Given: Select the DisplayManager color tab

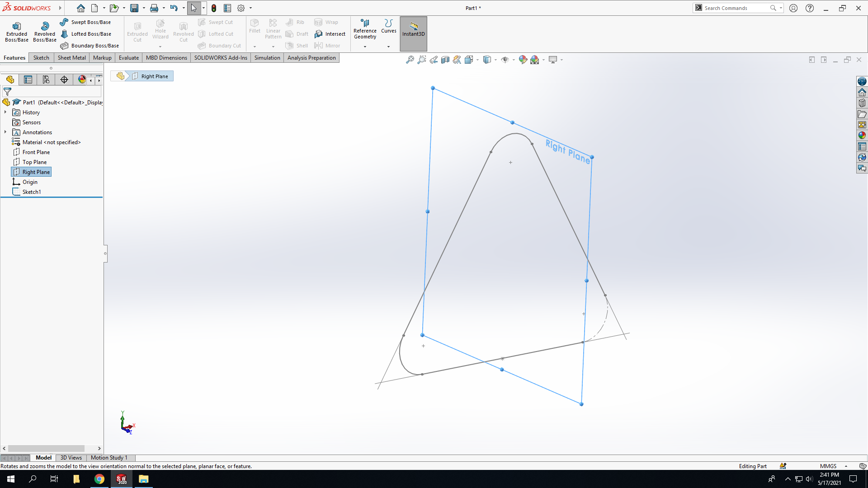Looking at the screenshot, I should coord(82,80).
